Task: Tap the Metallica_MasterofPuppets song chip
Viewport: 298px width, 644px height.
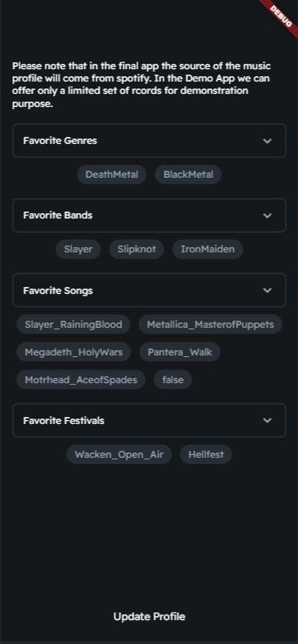Action: pos(210,325)
